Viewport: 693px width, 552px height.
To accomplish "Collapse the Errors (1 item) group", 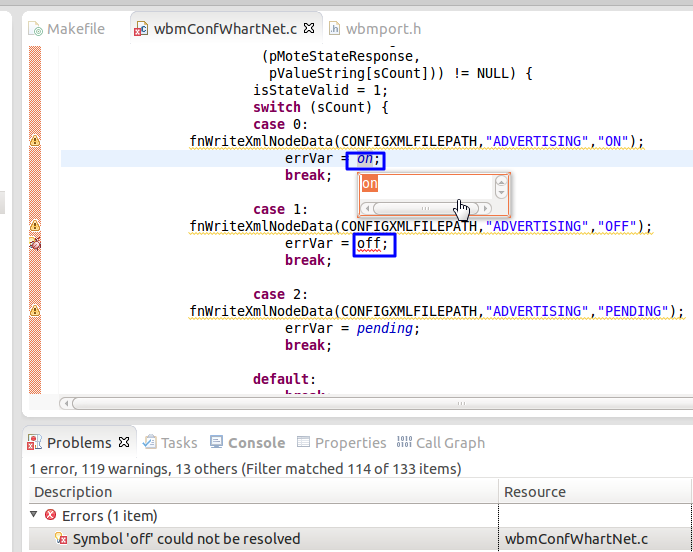I will (34, 514).
